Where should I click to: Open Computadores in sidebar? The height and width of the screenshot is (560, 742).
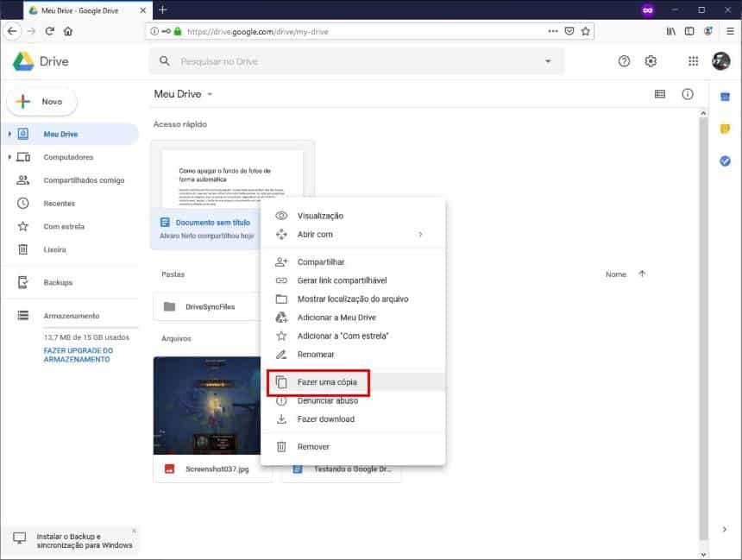pos(70,157)
